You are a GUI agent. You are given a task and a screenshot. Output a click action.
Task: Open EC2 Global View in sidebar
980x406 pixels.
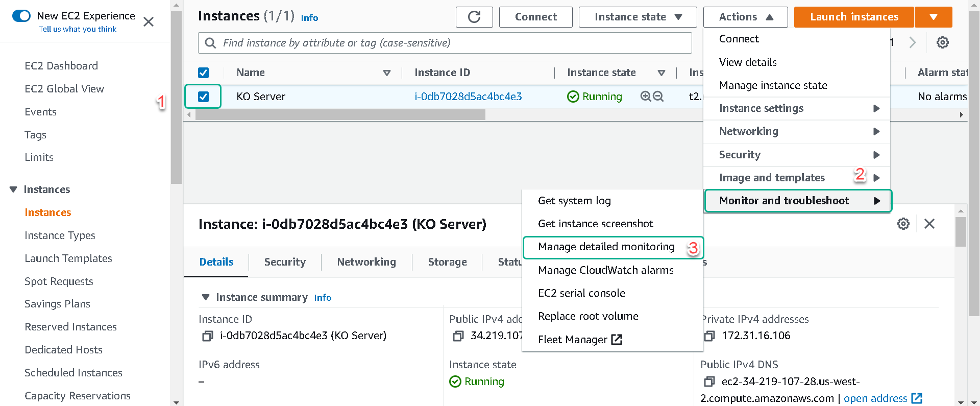click(64, 89)
